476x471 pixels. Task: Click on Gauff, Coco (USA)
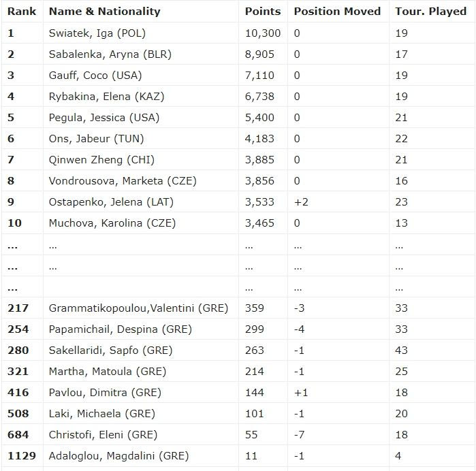click(95, 75)
